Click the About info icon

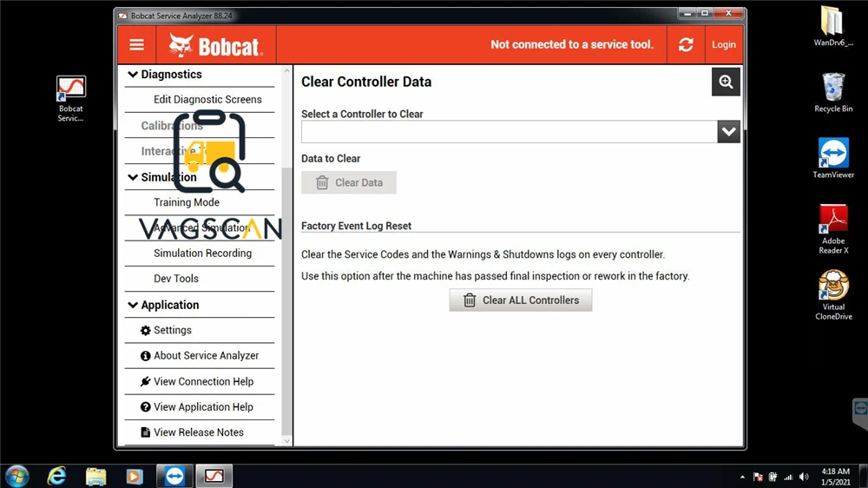coord(146,356)
